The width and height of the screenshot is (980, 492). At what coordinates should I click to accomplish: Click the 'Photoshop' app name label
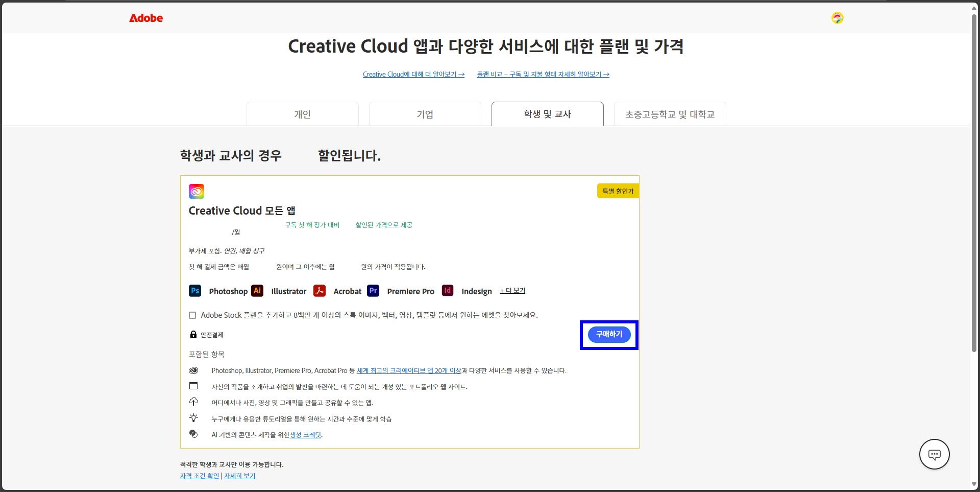coord(228,291)
